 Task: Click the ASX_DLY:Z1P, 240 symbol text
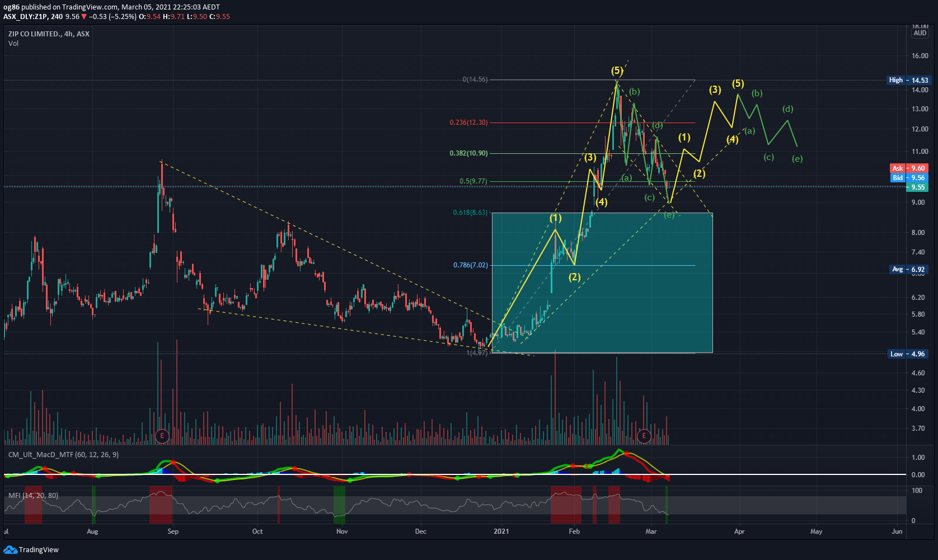33,16
